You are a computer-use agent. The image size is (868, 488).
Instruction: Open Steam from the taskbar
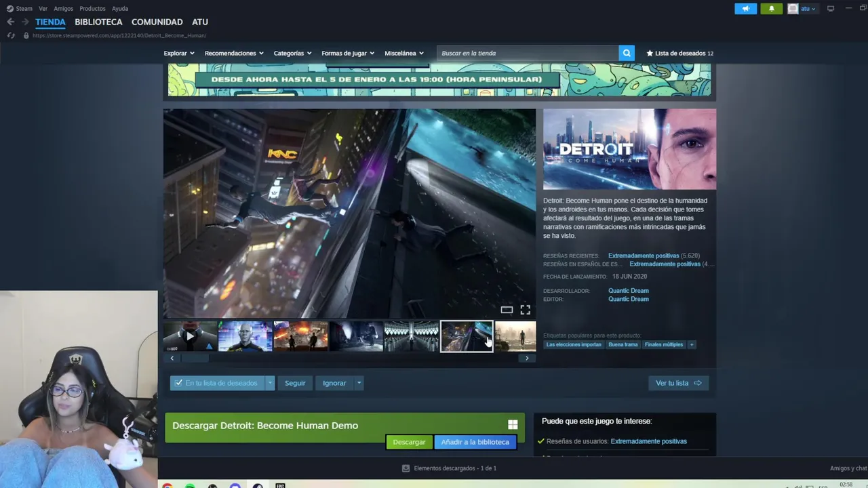258,485
